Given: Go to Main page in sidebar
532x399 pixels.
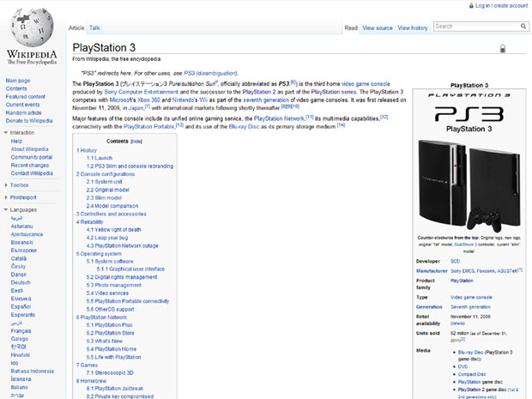Looking at the screenshot, I should (18, 81).
